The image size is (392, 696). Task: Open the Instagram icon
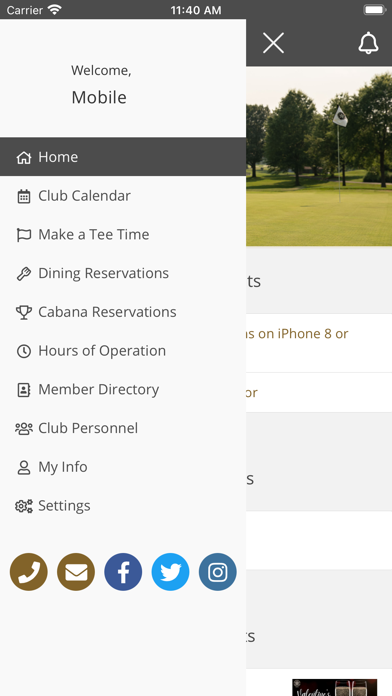point(218,572)
